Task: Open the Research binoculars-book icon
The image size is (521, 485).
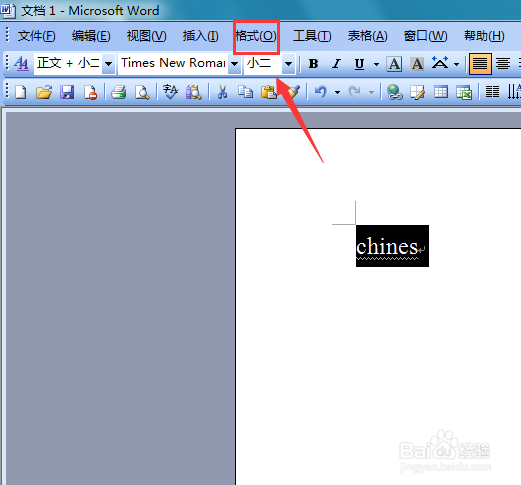Action: click(194, 92)
